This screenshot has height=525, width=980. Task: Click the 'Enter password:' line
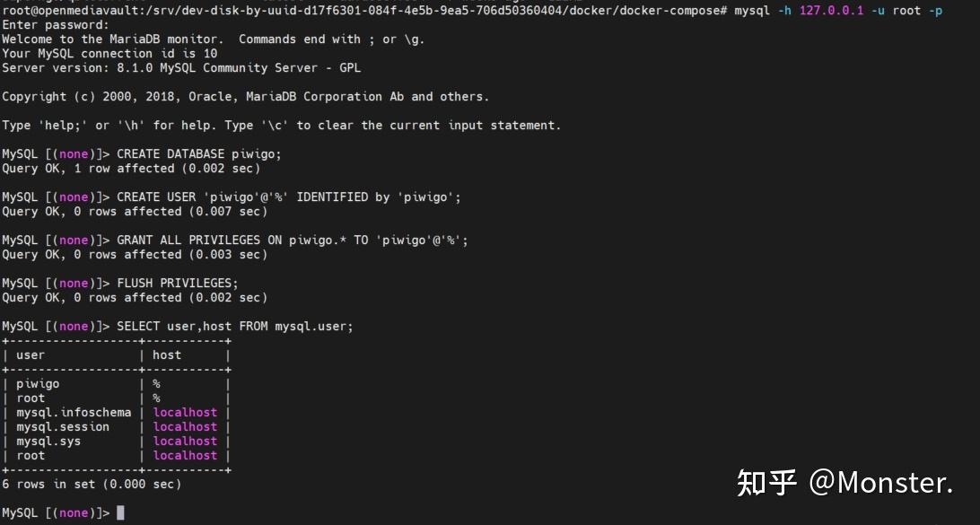coord(56,25)
